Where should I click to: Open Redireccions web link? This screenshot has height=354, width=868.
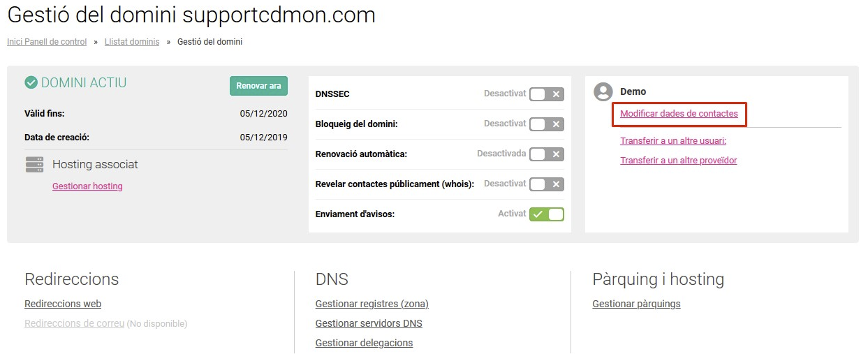tap(63, 304)
